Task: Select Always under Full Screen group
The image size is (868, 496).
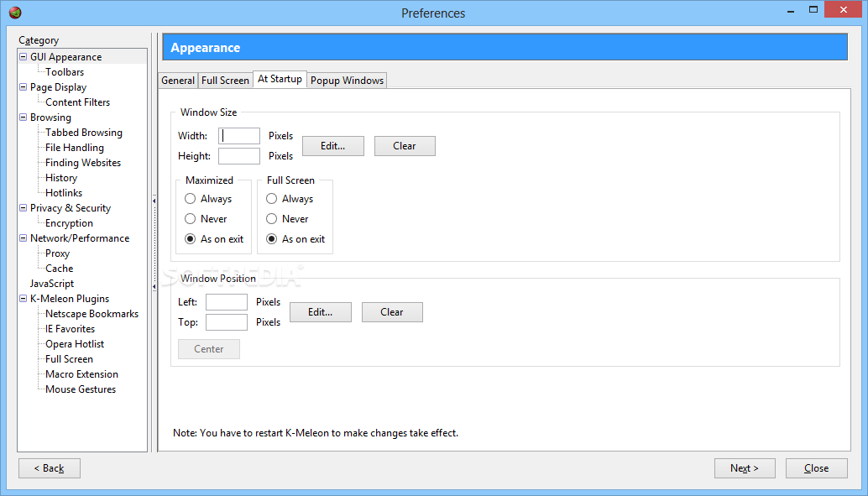Action: point(271,199)
